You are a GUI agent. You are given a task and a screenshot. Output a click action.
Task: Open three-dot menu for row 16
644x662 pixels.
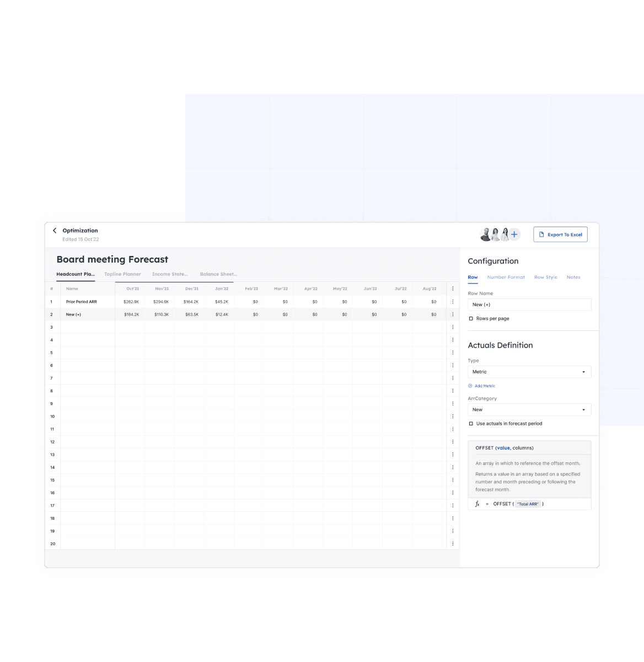(x=453, y=493)
